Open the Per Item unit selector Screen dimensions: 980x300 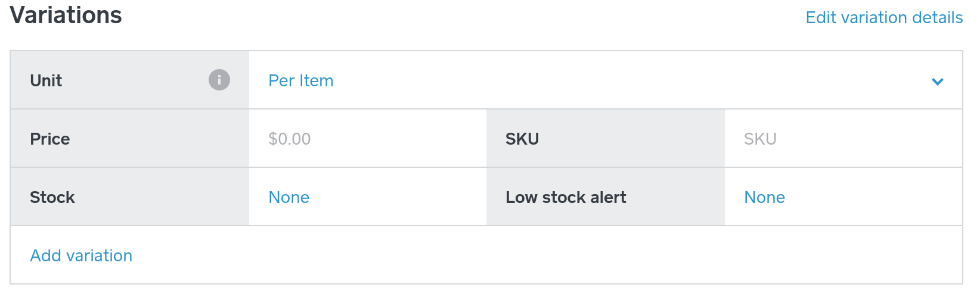point(301,81)
